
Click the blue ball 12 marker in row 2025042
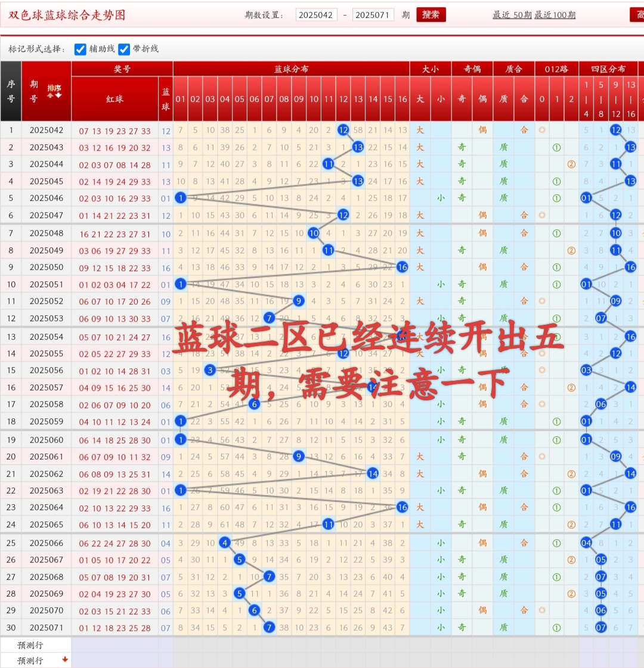[343, 130]
